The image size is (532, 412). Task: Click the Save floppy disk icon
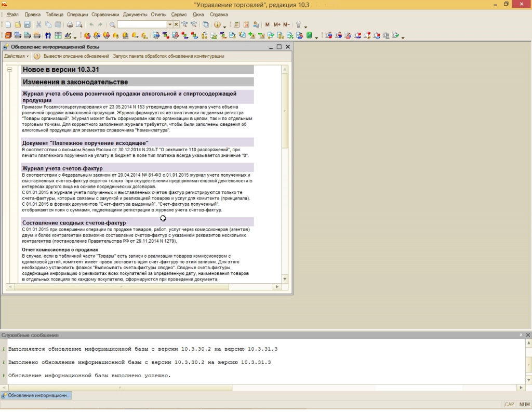coord(27,24)
